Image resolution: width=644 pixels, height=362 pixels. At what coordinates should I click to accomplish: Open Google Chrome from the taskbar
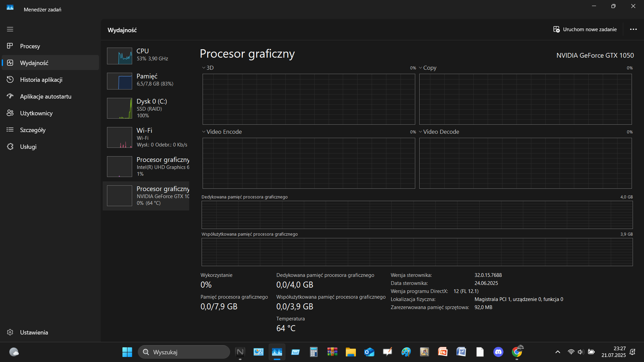[x=517, y=352]
